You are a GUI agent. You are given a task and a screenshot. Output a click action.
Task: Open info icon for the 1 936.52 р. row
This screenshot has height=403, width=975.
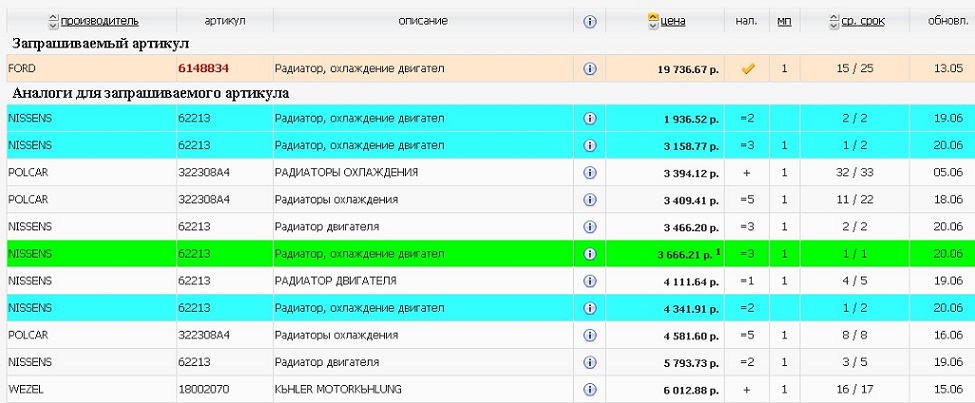pos(589,118)
